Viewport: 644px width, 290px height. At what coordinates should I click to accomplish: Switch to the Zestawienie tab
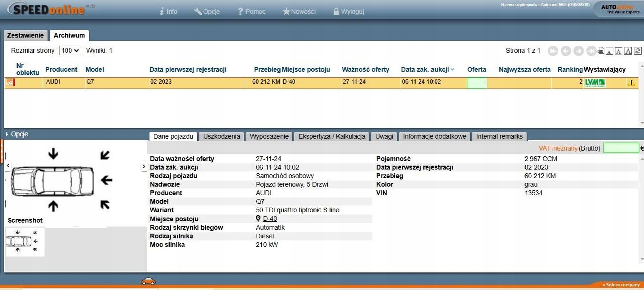(x=26, y=35)
